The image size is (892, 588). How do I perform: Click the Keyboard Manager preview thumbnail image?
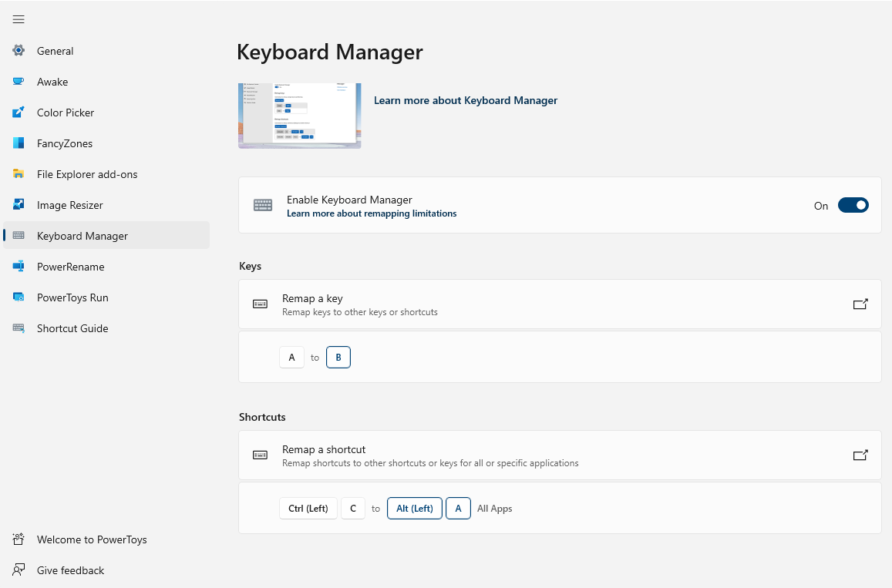tap(299, 114)
